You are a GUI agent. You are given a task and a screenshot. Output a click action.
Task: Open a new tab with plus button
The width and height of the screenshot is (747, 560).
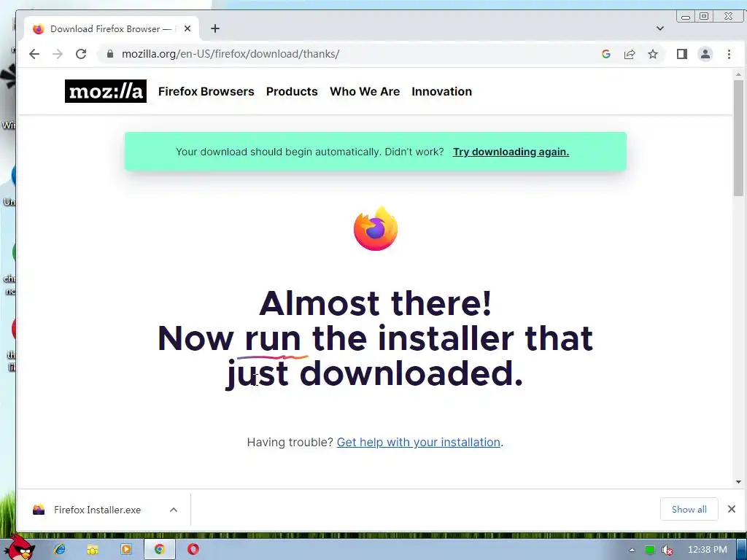click(x=215, y=28)
